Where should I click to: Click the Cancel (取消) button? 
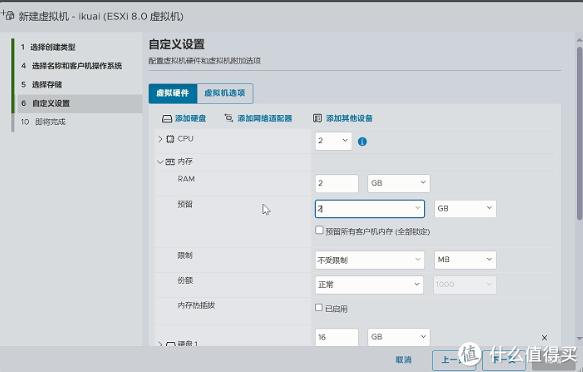click(403, 360)
